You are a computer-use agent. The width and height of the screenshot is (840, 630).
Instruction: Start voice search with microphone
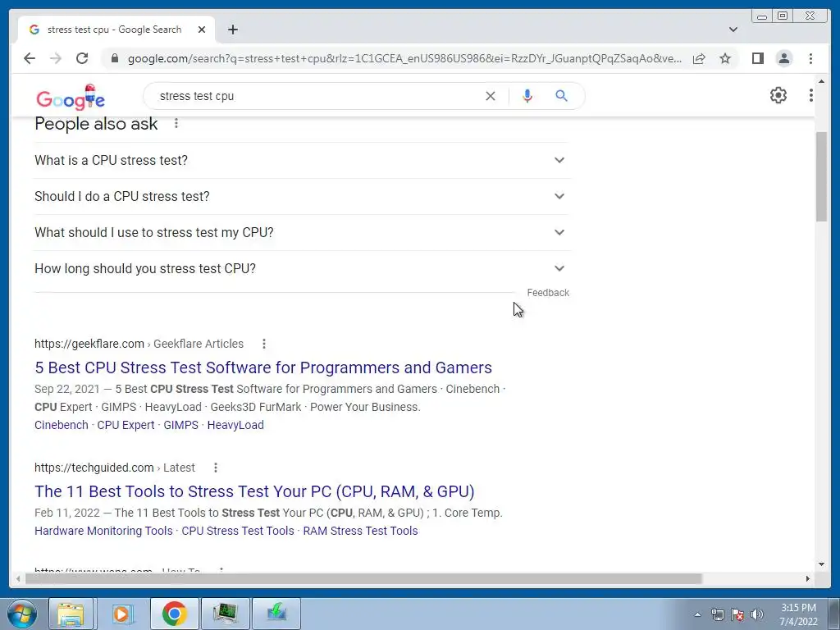pos(527,96)
